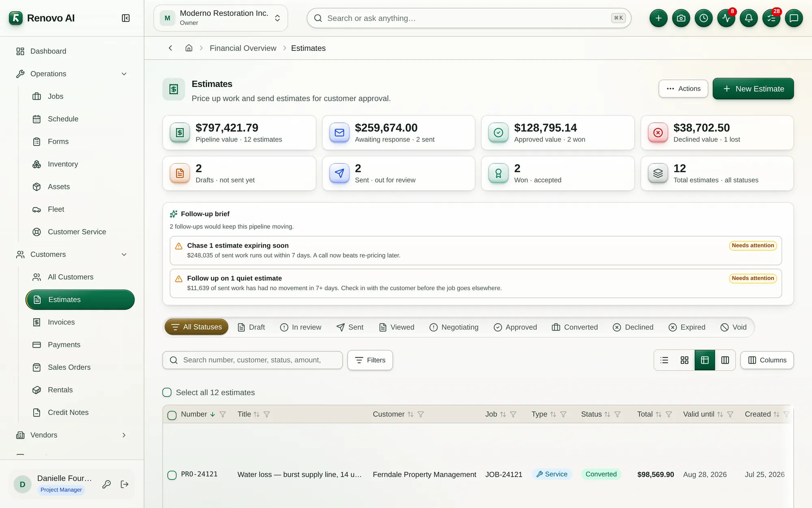Select the Draft status tab
Viewport: 812px width, 508px height.
251,327
